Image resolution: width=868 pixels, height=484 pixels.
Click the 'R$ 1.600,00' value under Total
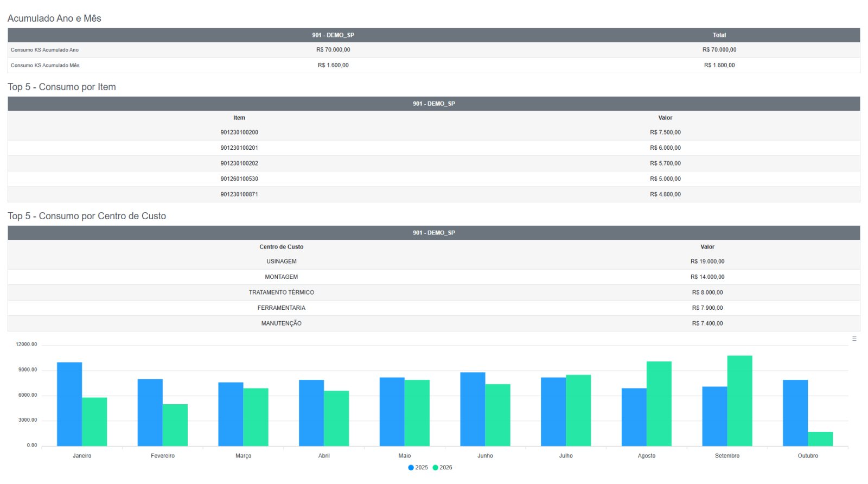tap(719, 65)
